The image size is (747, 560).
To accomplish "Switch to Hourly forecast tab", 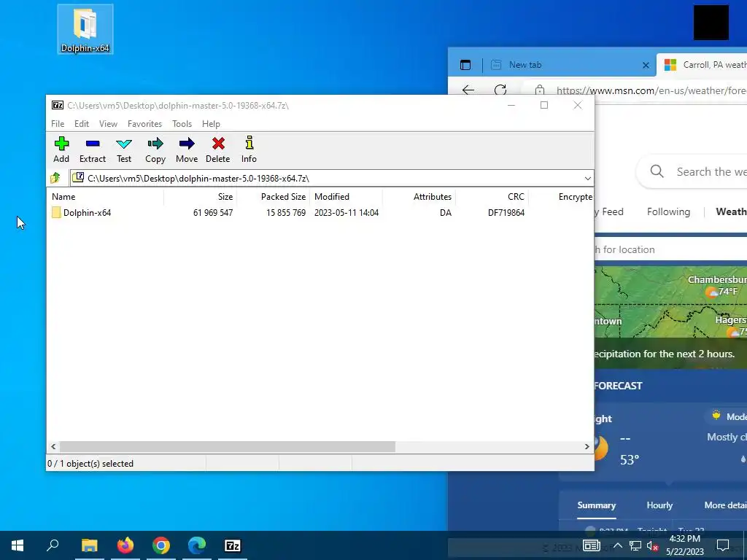I will coord(659,505).
